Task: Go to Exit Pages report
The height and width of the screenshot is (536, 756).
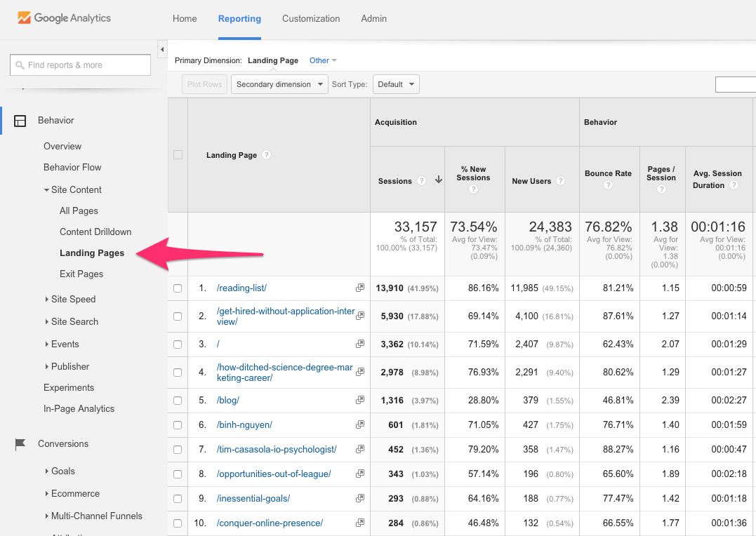Action: point(81,274)
